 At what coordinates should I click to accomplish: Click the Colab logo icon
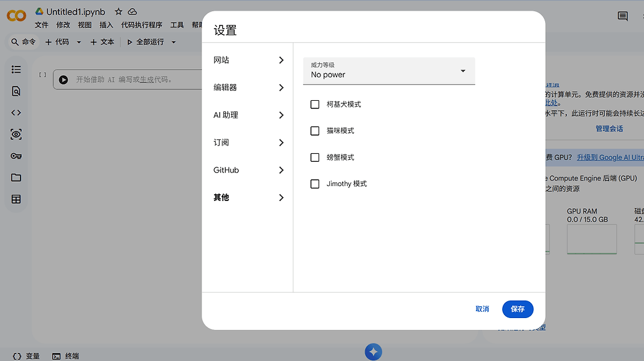coord(16,16)
